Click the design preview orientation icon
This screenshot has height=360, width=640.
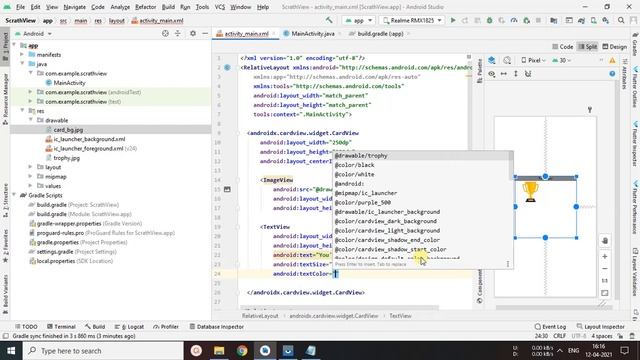[507, 60]
